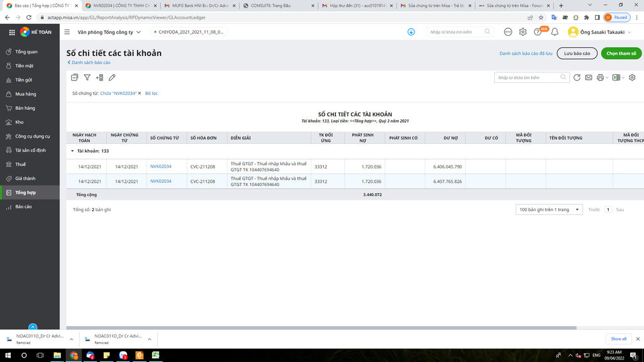The width and height of the screenshot is (644, 362).
Task: Open the apps grid launcher icon
Action: click(x=12, y=32)
